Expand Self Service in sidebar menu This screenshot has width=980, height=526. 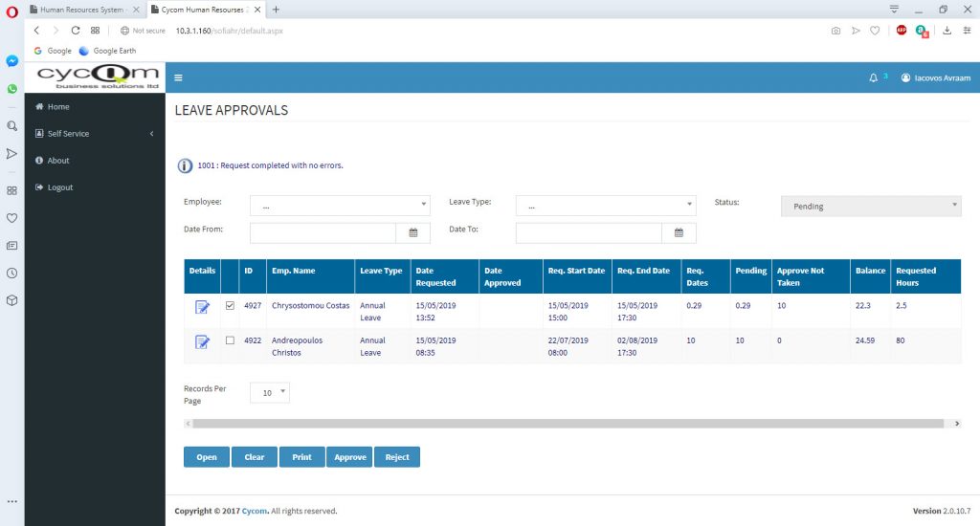pos(95,134)
